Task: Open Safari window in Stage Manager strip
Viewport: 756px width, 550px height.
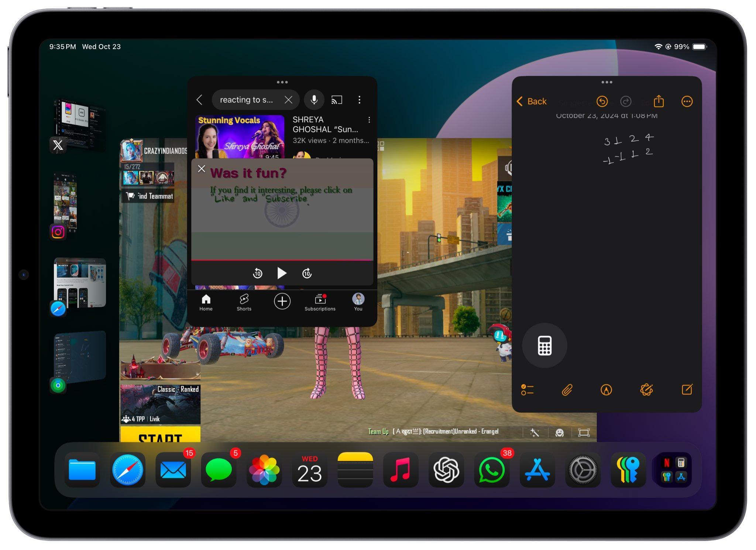Action: pyautogui.click(x=80, y=282)
